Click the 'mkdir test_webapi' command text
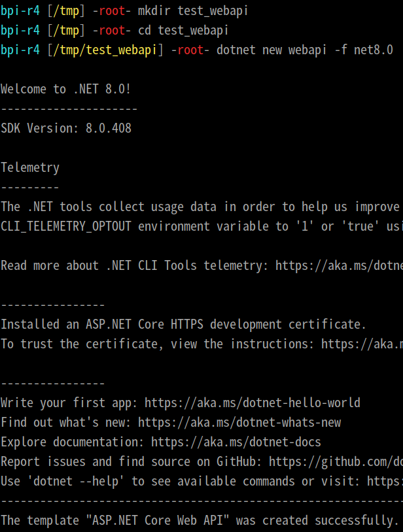 pos(193,11)
